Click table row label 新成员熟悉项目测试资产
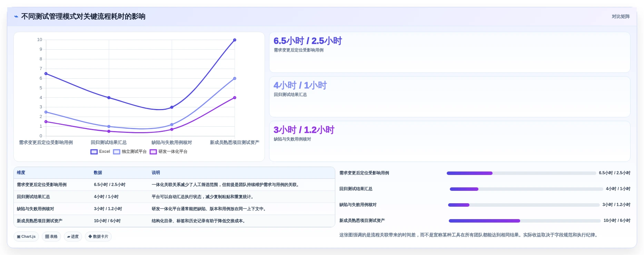 coord(40,221)
